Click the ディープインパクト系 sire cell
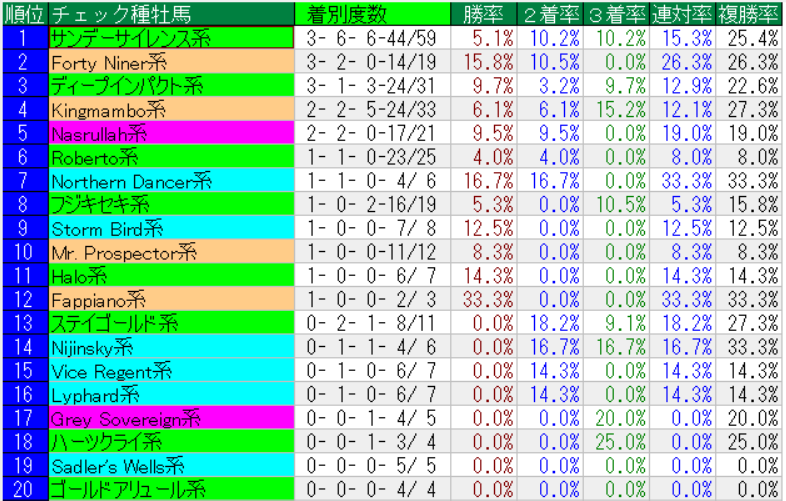Screen dimensions: 786x501 point(171,85)
